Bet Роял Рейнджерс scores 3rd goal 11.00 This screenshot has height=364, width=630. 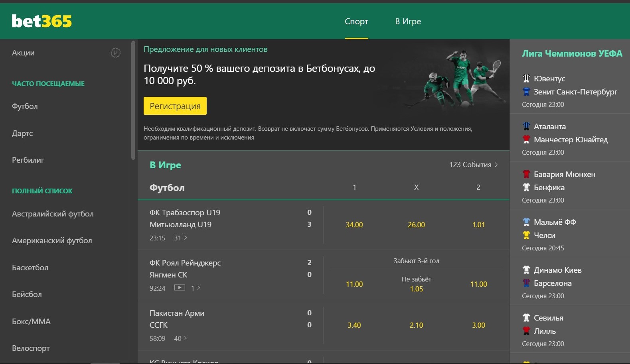point(354,284)
